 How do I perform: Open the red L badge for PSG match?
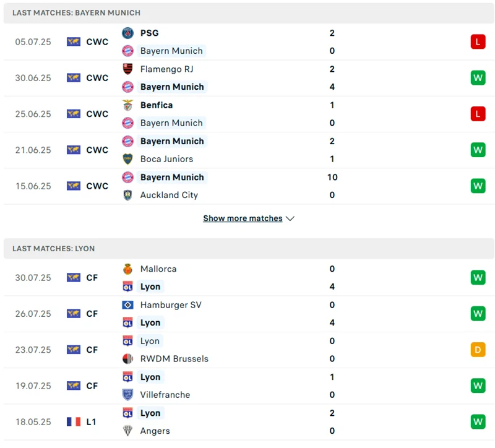tap(478, 42)
